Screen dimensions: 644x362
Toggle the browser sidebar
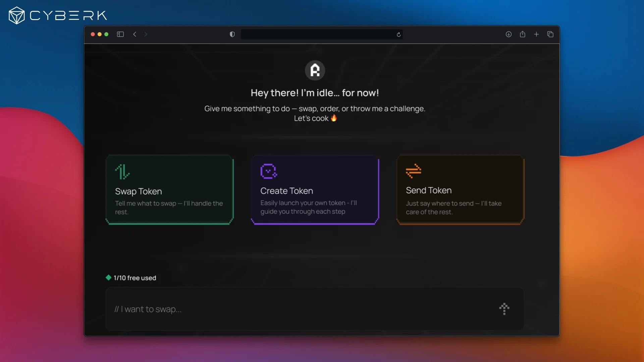coord(120,34)
